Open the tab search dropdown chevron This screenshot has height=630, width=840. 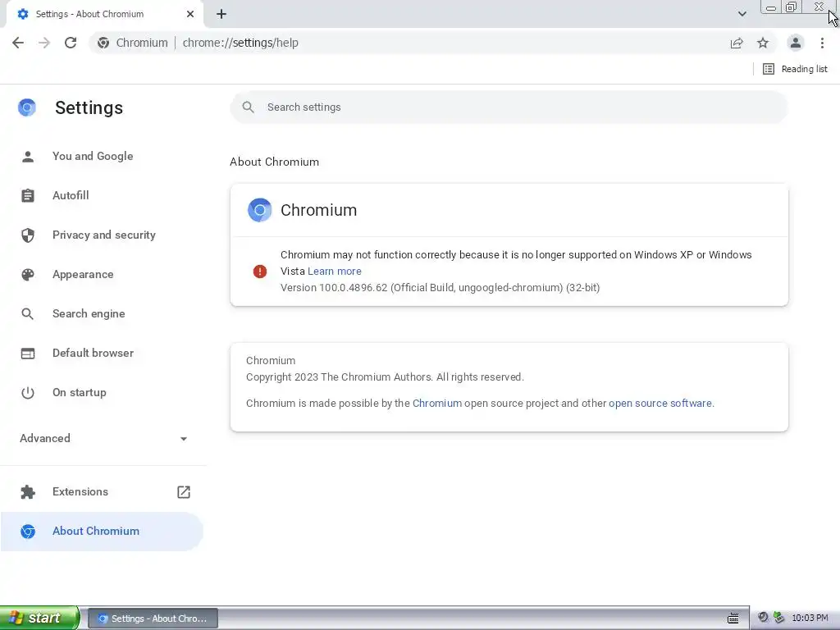coord(742,14)
